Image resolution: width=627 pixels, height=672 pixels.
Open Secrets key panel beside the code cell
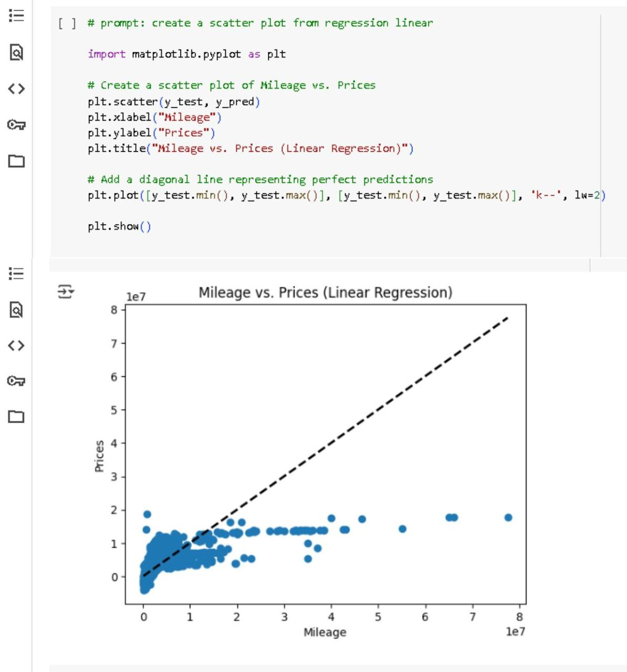click(x=16, y=125)
